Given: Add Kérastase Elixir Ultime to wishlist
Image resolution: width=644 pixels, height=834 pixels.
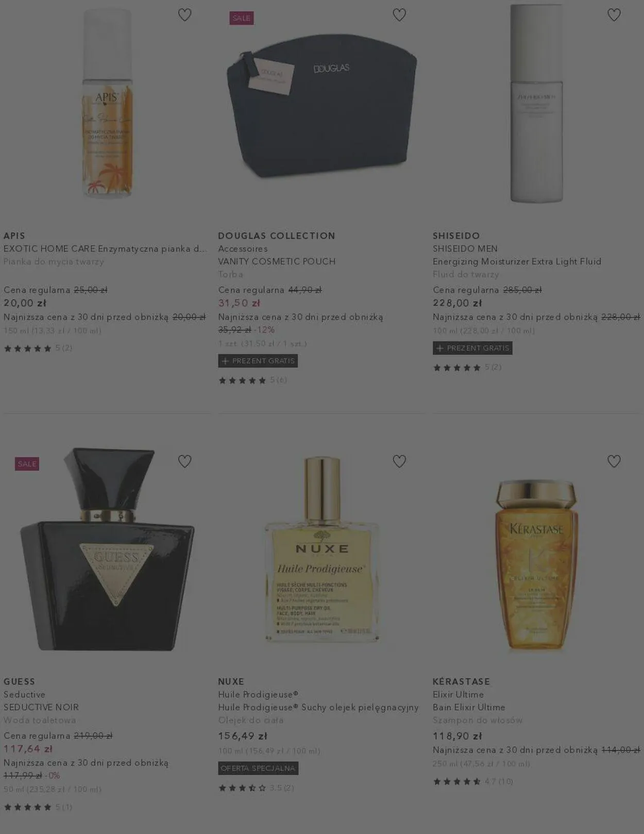Looking at the screenshot, I should 614,461.
